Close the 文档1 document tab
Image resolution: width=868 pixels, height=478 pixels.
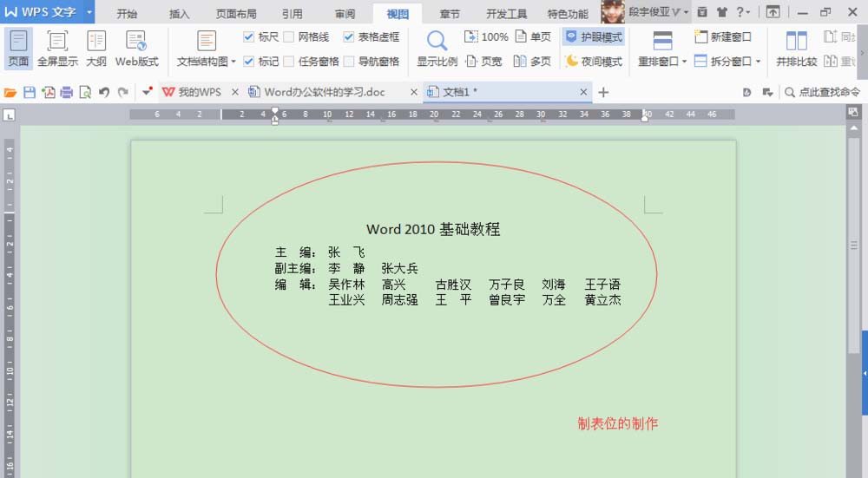tap(583, 93)
